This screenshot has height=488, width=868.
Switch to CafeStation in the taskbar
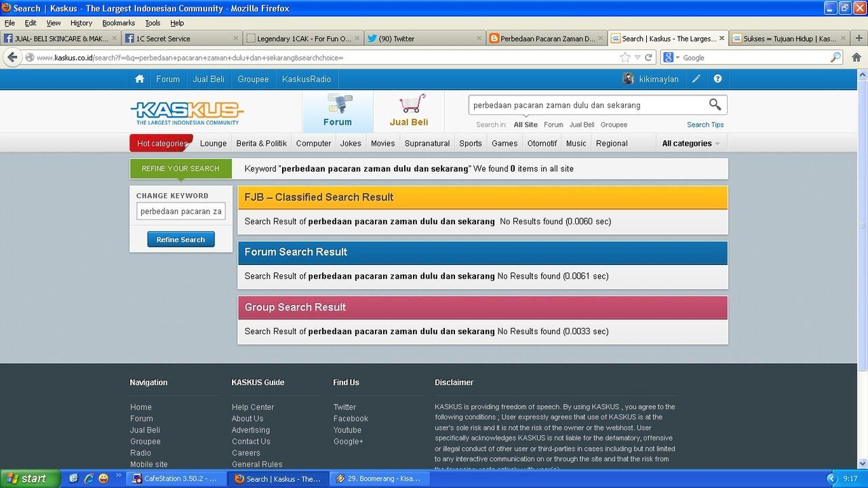click(x=175, y=479)
